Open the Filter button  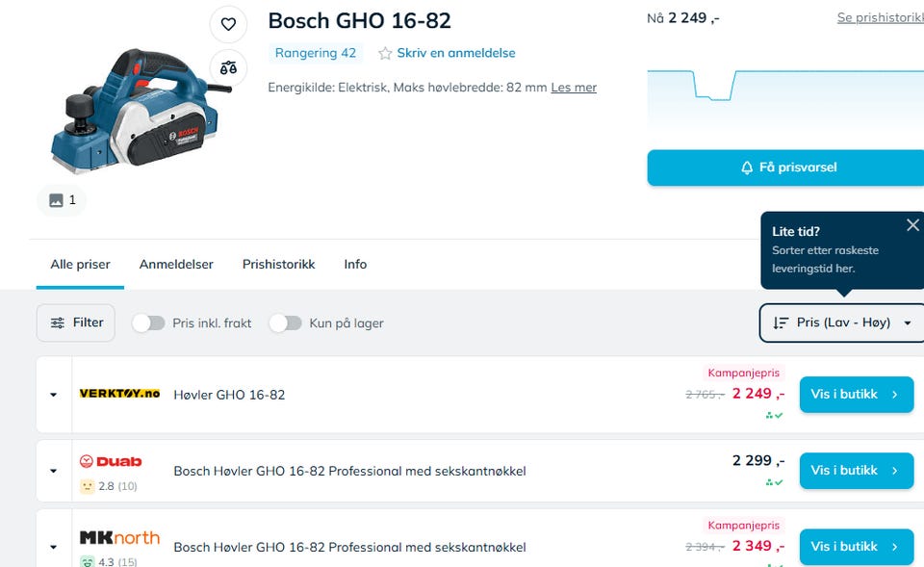click(x=76, y=322)
